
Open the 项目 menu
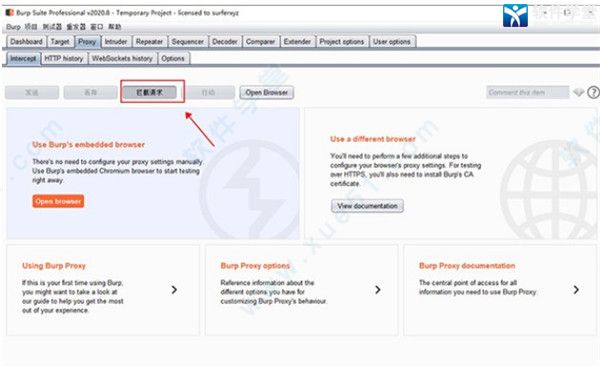point(31,27)
